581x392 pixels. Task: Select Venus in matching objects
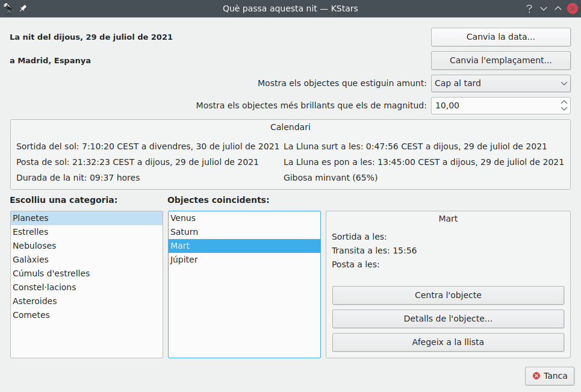[x=183, y=218]
